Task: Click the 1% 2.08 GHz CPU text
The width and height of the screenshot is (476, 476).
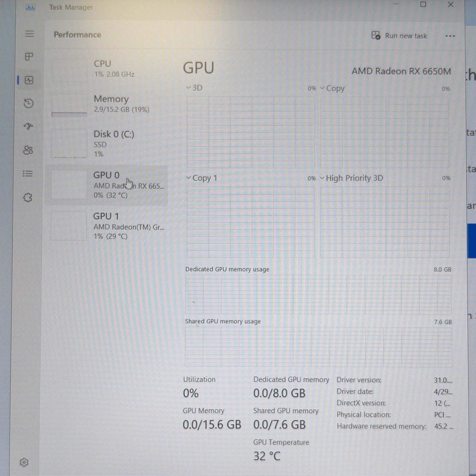Action: click(x=114, y=74)
